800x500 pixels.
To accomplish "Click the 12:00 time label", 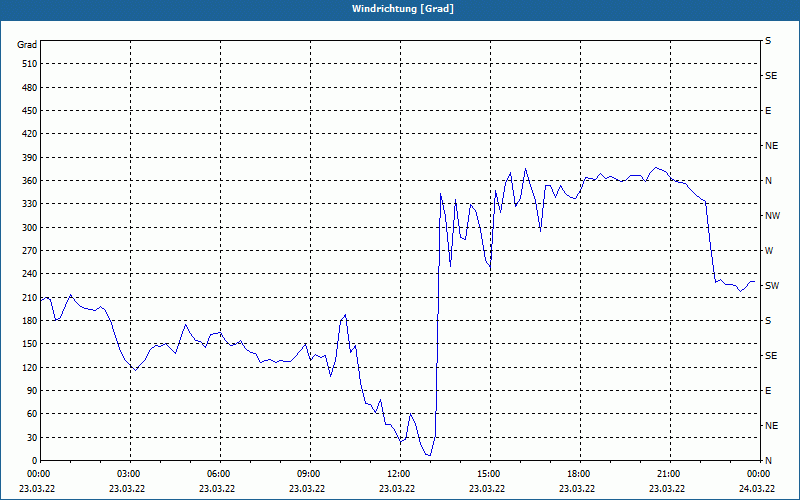I will point(400,474).
